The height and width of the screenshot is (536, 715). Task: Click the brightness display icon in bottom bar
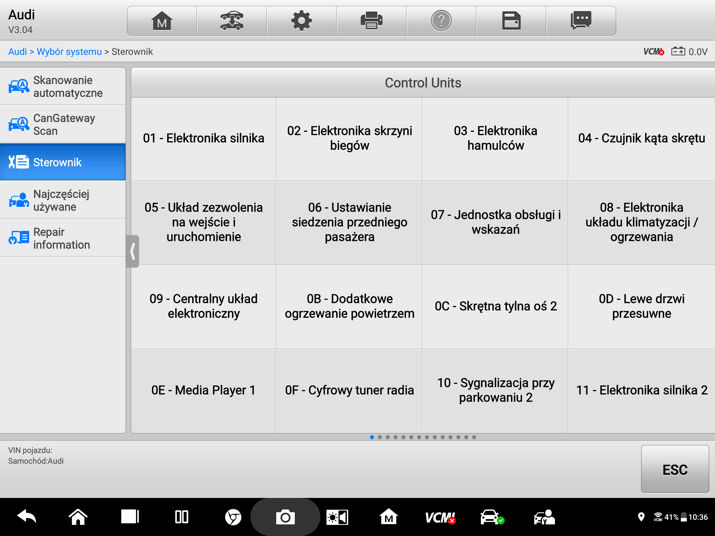point(337,517)
